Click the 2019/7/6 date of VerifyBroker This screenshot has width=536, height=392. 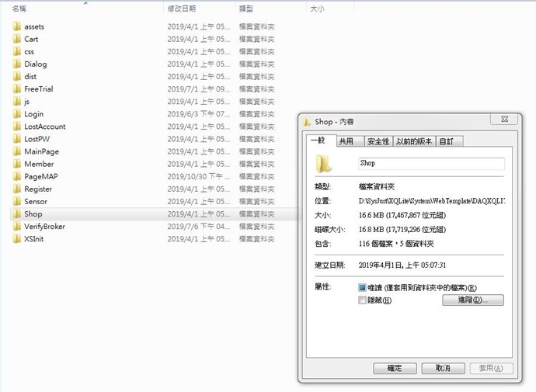click(x=198, y=226)
